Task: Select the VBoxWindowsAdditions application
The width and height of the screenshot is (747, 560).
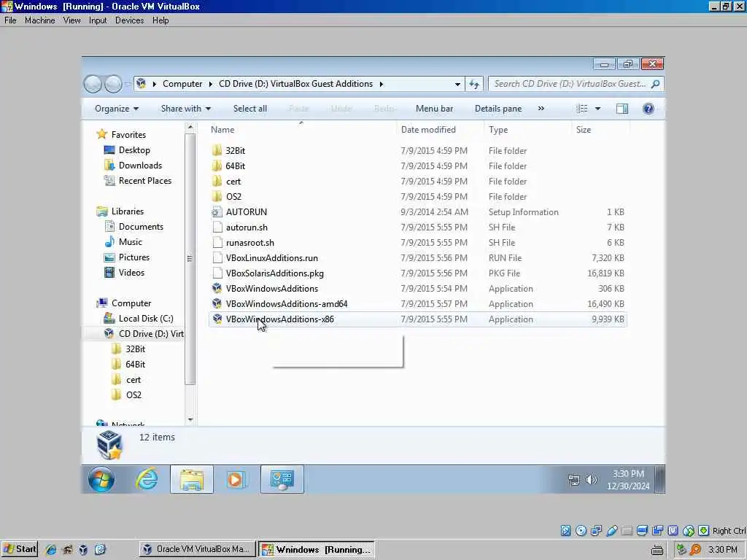Action: pyautogui.click(x=417, y=289)
